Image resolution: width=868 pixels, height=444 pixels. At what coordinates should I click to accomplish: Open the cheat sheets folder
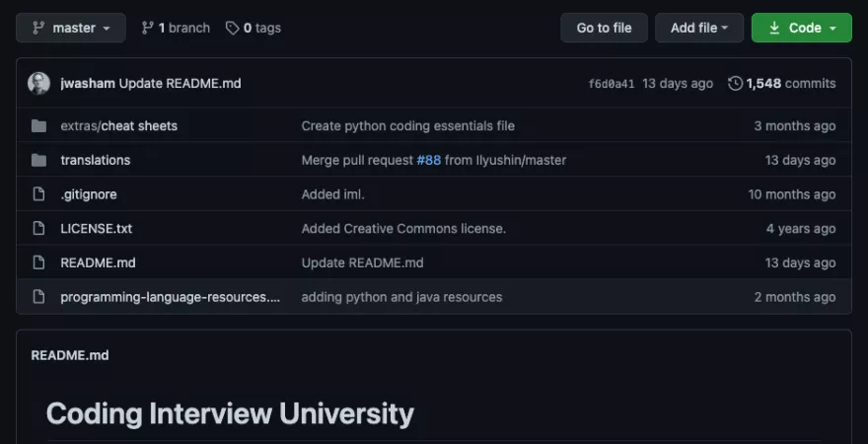[x=139, y=126]
